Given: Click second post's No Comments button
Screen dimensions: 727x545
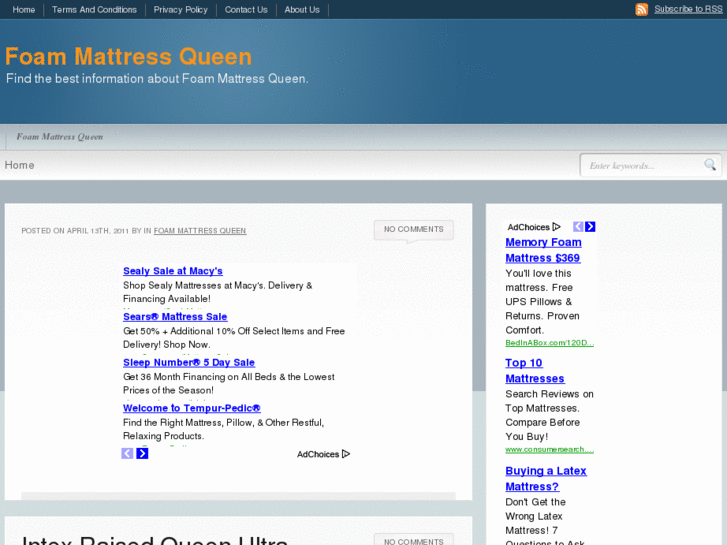Looking at the screenshot, I should pyautogui.click(x=414, y=540).
